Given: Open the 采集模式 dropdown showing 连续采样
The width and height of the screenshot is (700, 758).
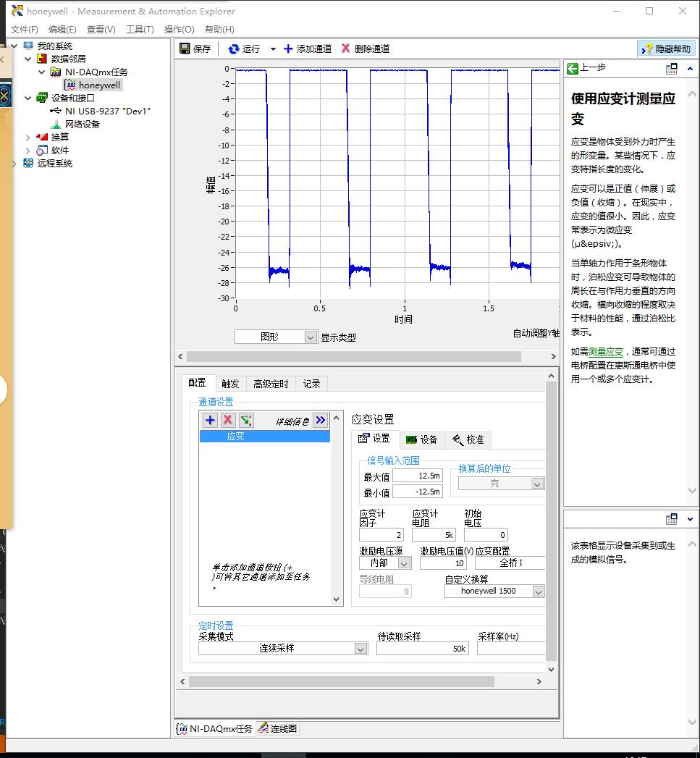Looking at the screenshot, I should click(x=283, y=648).
